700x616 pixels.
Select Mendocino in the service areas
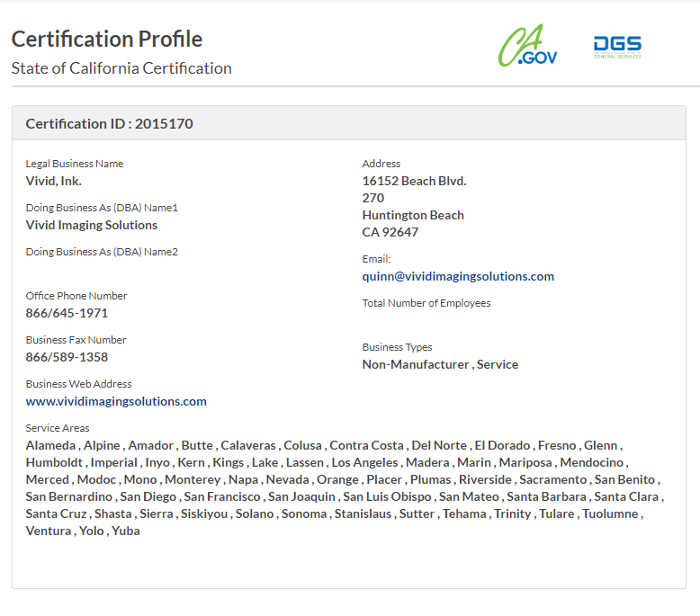(x=591, y=462)
